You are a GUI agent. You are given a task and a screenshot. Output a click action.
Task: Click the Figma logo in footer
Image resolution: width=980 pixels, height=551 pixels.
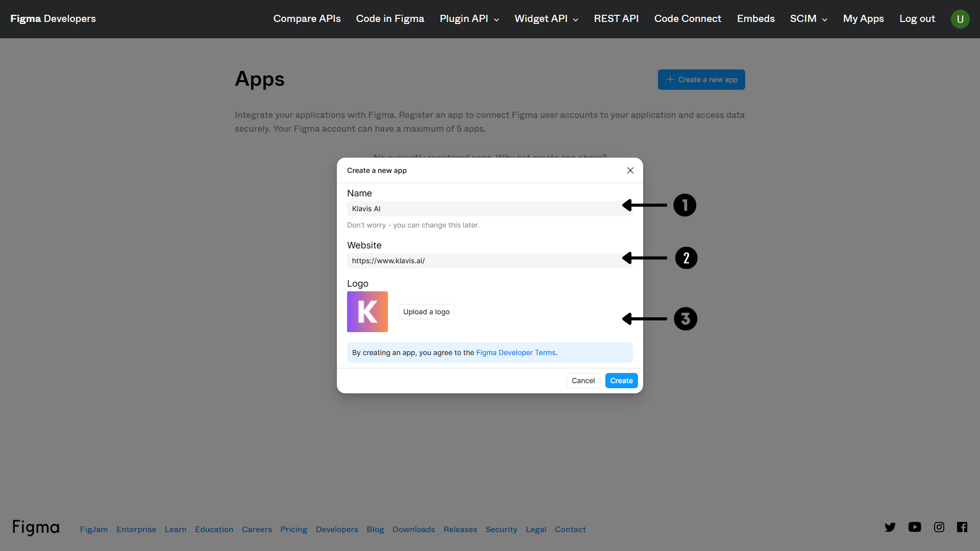click(x=36, y=528)
